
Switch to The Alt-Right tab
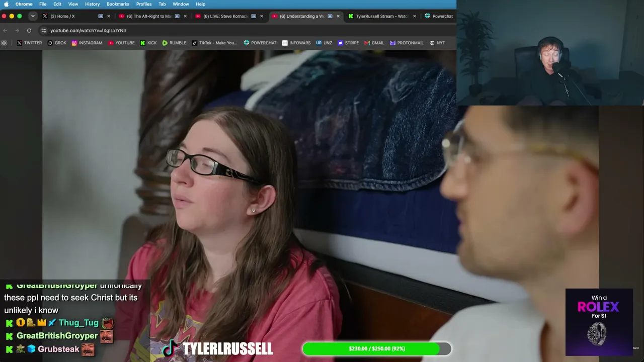point(153,16)
